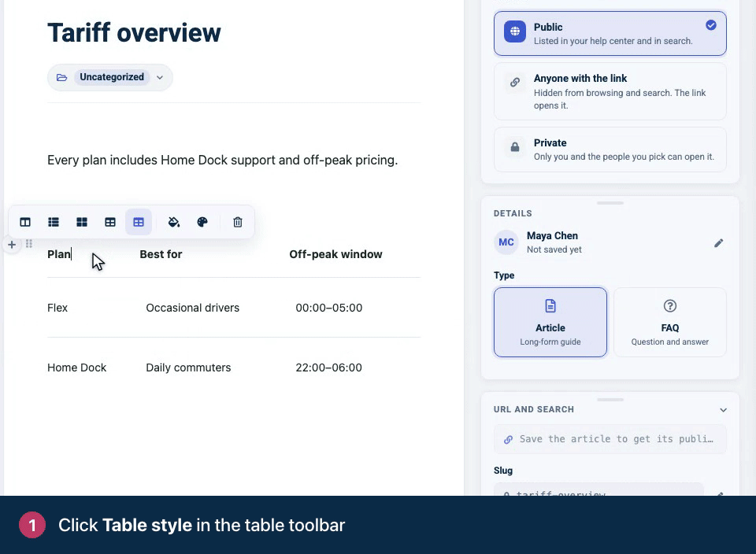Screen dimensions: 756x554
Task: Click the Daily commuters cell
Action: point(188,367)
